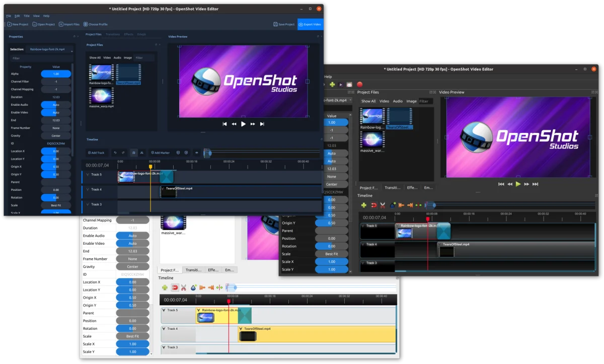The image size is (604, 364).
Task: Click undo arrow in front window timeline toolbar
Action: (115, 153)
